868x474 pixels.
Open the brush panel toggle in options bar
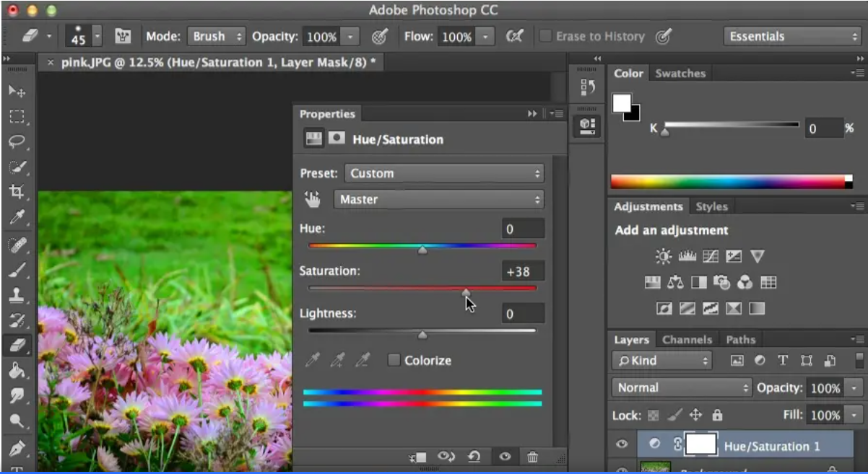pos(123,36)
